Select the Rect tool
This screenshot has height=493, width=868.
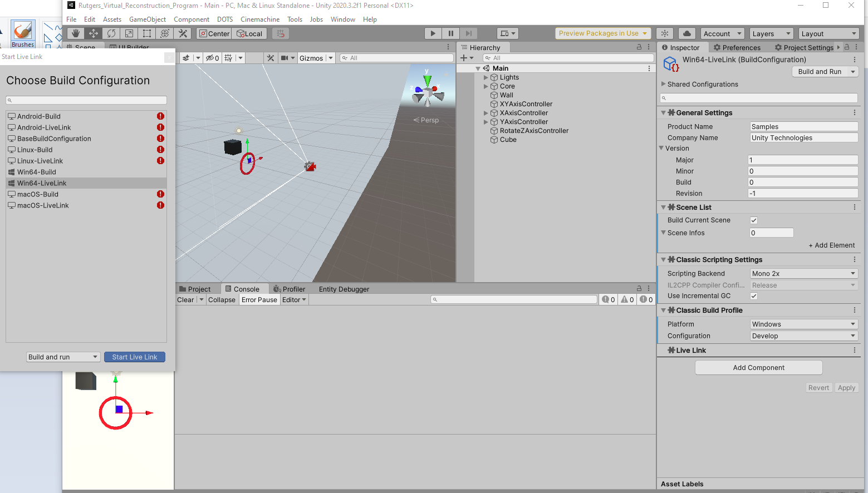(x=147, y=33)
